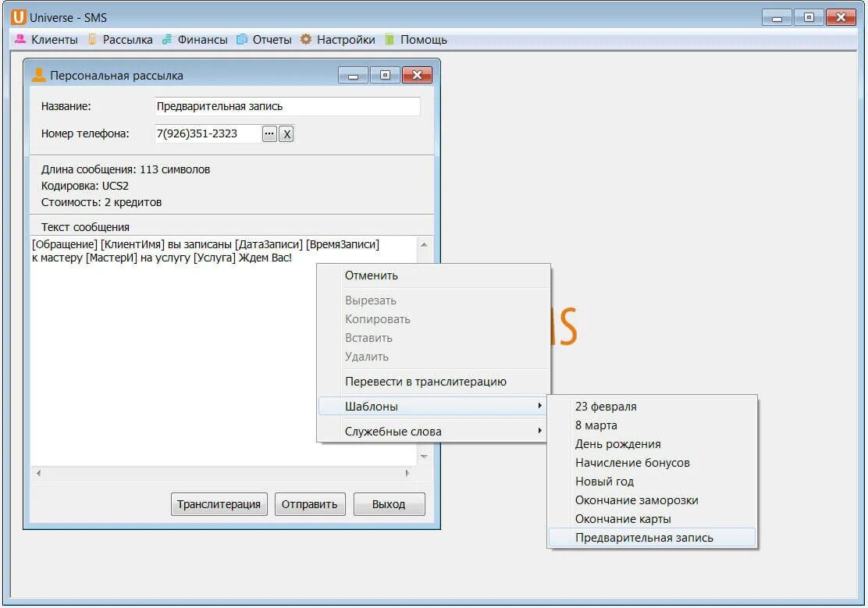868x608 pixels.
Task: Click the Отчеты menu documents icon
Action: (242, 39)
